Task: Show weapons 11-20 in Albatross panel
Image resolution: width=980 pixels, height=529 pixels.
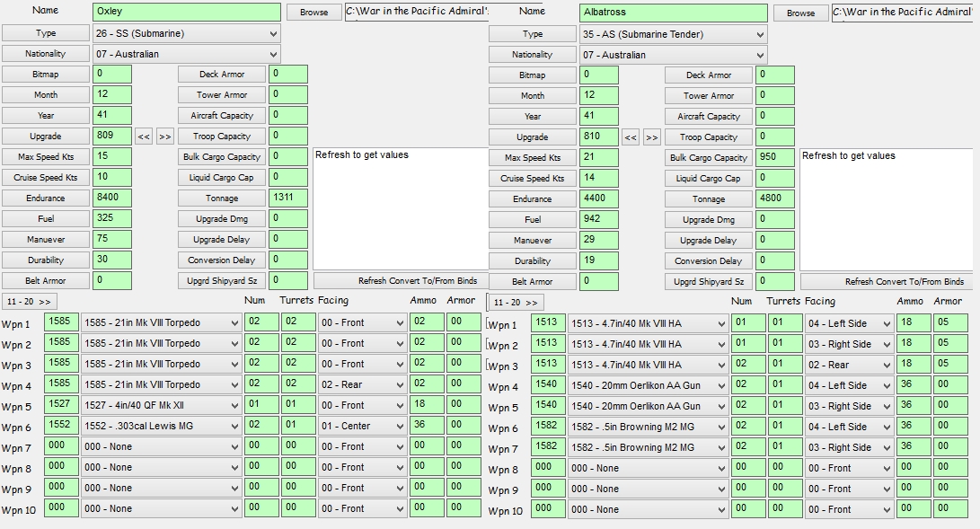Action: [x=515, y=303]
